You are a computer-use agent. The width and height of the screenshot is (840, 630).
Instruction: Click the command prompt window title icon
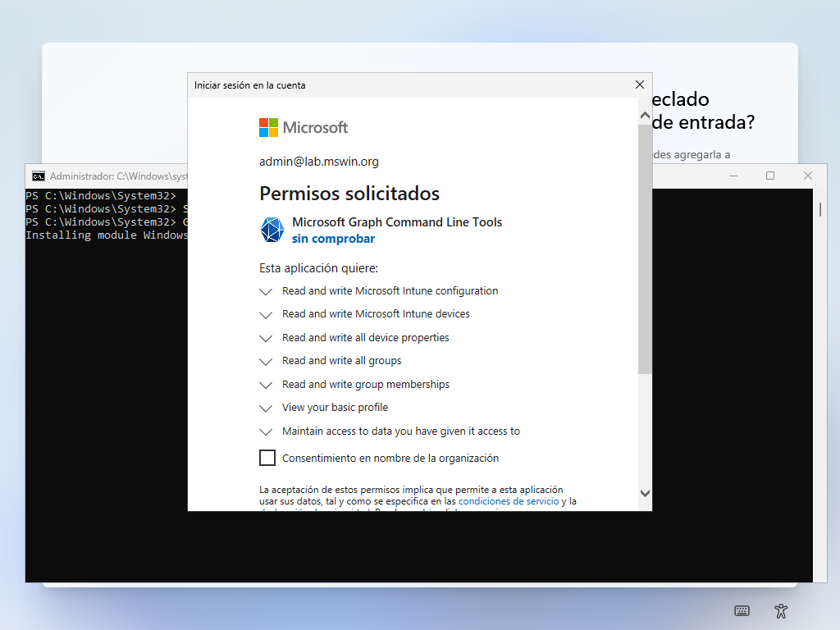pos(39,176)
